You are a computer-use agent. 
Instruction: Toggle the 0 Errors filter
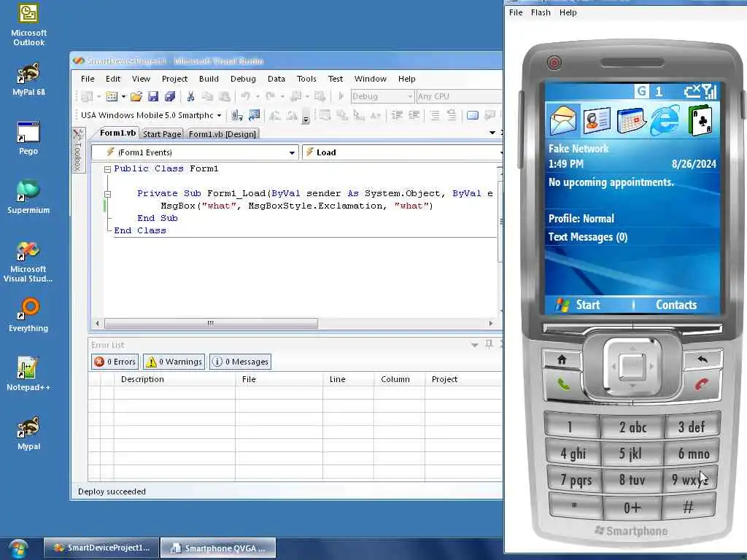[115, 362]
